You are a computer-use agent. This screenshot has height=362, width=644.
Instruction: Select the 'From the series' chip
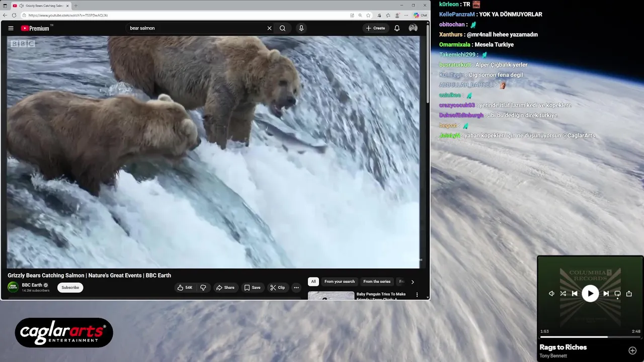pos(377,282)
